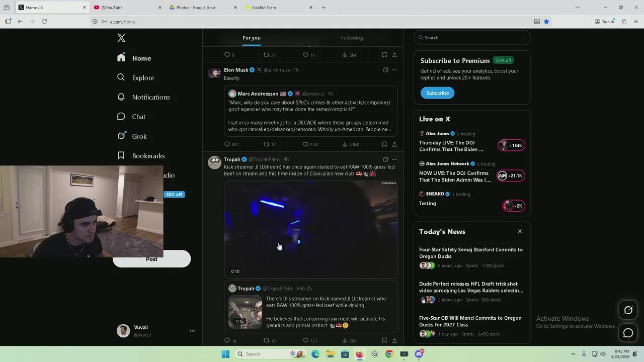Open quoted Marc Andreessen post

[311, 111]
